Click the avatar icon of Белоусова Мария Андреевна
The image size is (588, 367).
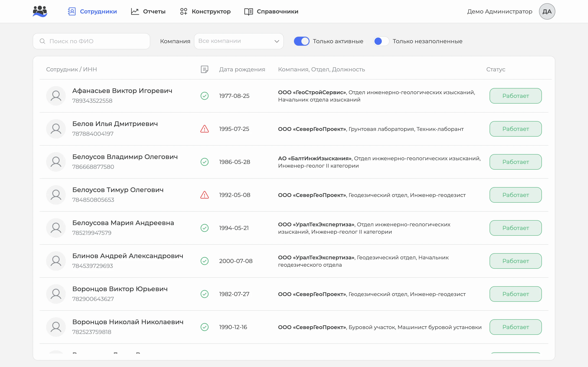56,228
